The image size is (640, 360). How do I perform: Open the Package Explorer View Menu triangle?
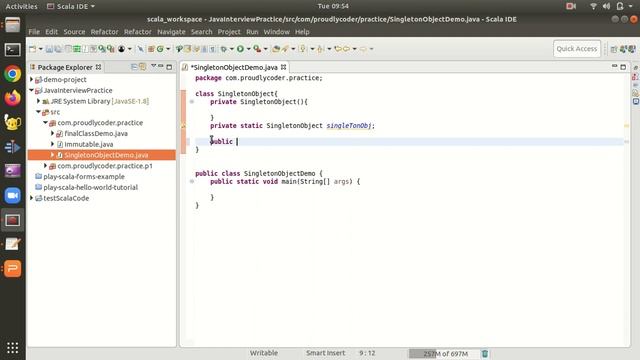point(153,66)
